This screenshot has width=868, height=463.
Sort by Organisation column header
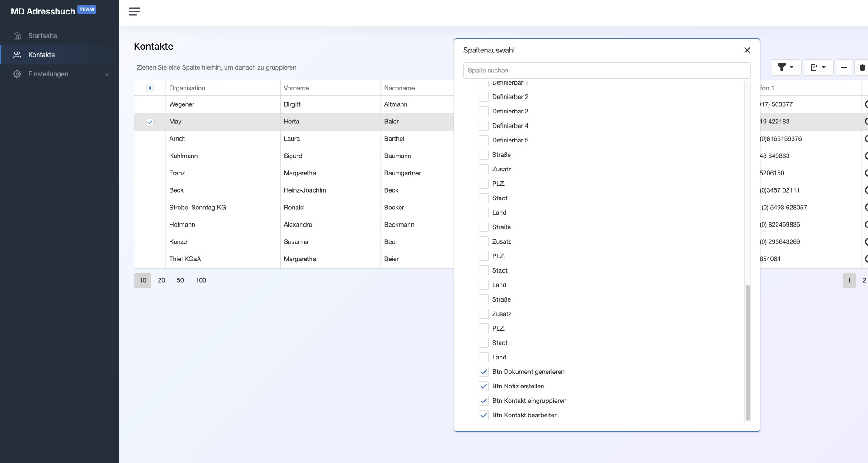[187, 88]
